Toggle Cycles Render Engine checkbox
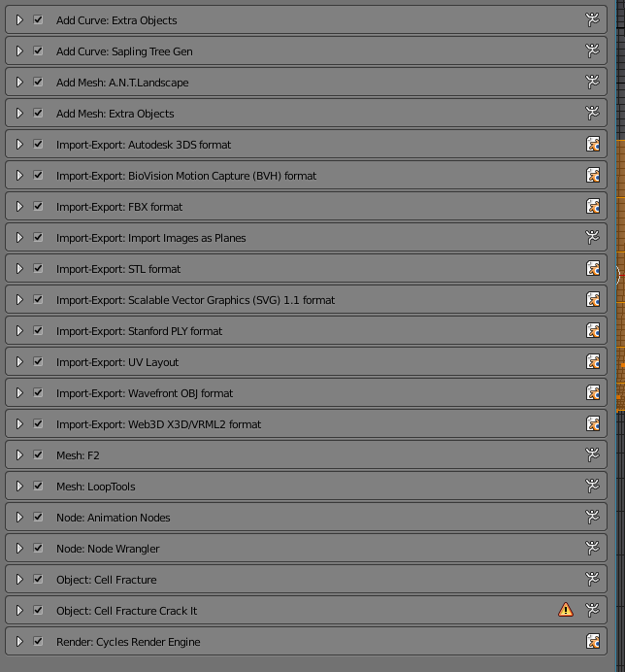The height and width of the screenshot is (672, 625). 38,641
